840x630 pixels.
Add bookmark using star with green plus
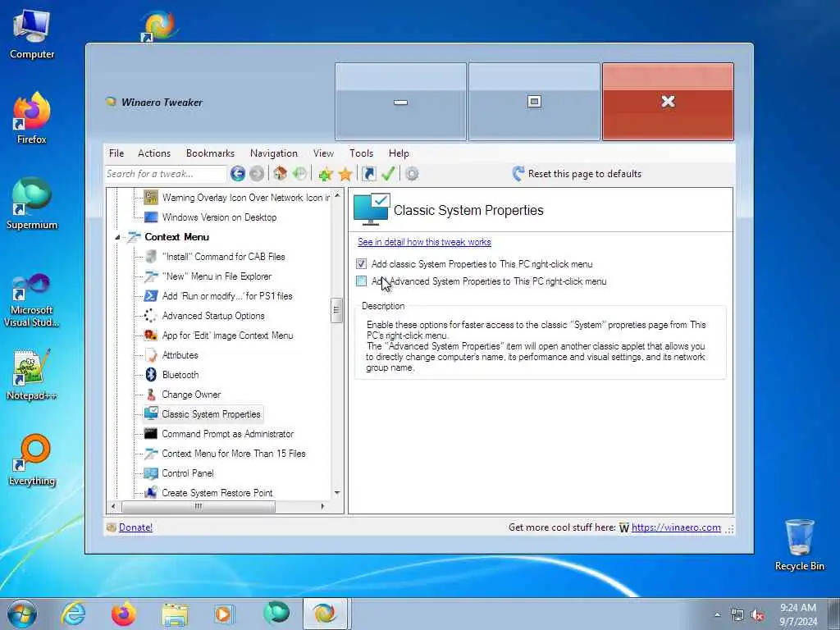[x=325, y=174]
